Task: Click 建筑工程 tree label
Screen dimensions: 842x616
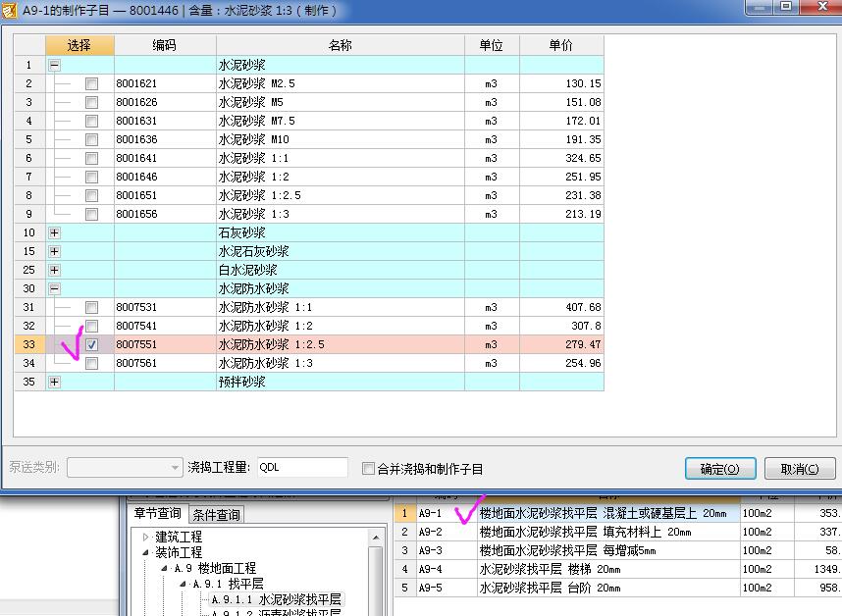Action: pos(179,537)
